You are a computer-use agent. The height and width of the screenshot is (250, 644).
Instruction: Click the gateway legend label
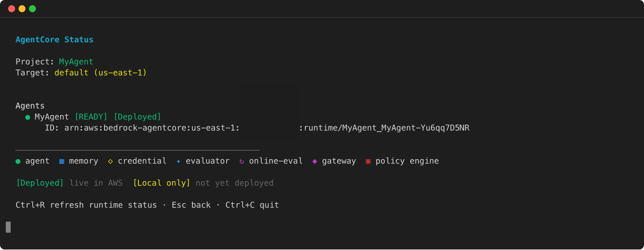pyautogui.click(x=339, y=161)
